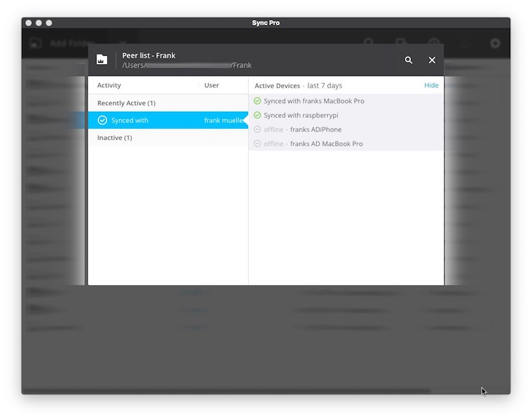Open the settings gear in the main toolbar
Viewport: 532px width, 420px height.
[x=495, y=43]
